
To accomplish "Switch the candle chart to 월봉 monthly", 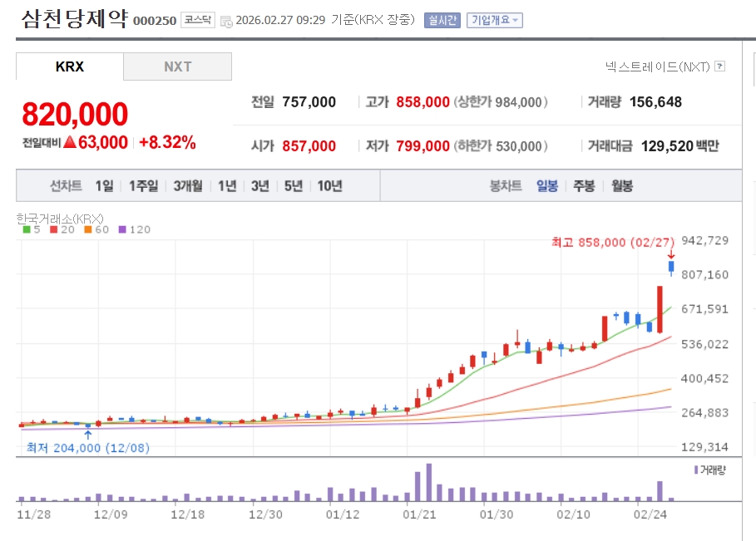I will (x=622, y=186).
